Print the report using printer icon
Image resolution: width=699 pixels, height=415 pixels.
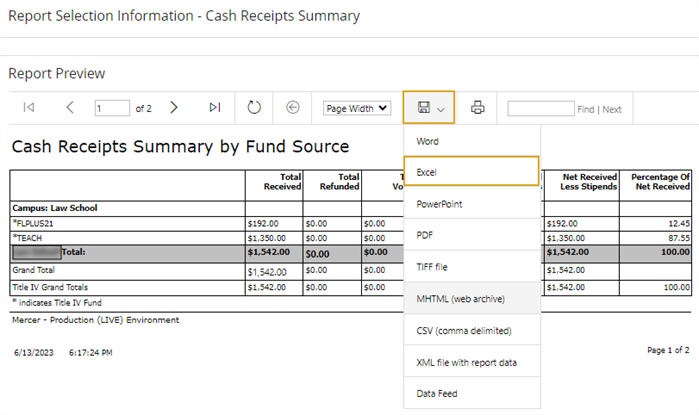pyautogui.click(x=478, y=108)
